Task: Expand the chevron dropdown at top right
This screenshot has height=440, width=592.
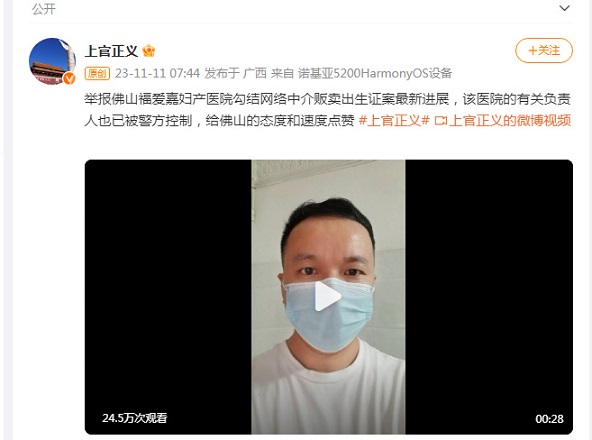Action: [x=564, y=8]
